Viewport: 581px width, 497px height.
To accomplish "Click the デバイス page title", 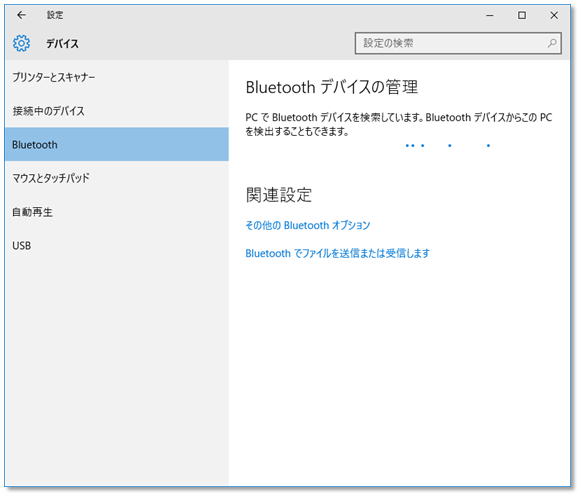I will [62, 44].
